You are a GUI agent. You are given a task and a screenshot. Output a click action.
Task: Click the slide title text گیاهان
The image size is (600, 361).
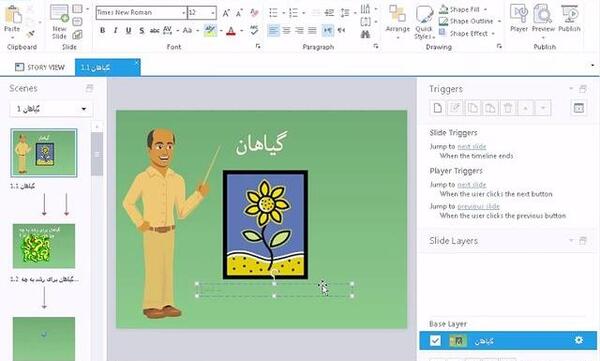(261, 144)
